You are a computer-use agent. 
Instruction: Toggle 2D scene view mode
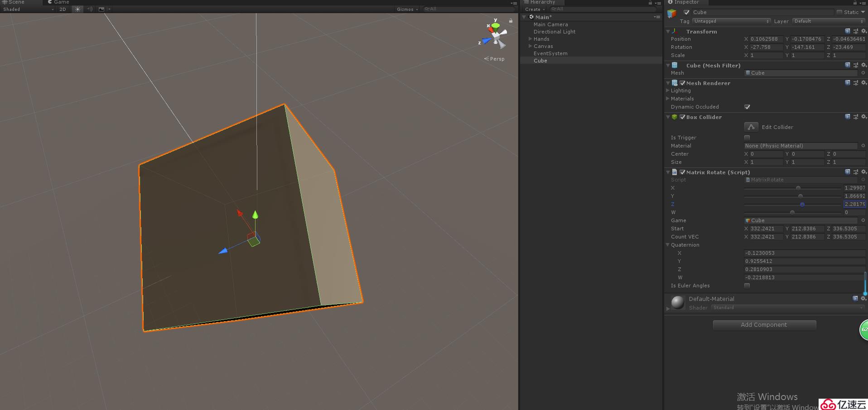coord(63,9)
